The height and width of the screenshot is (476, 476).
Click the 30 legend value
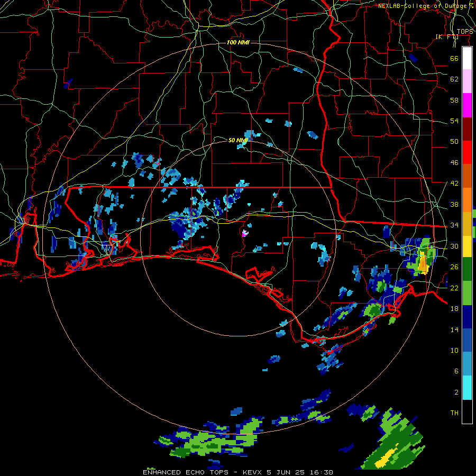pos(454,246)
